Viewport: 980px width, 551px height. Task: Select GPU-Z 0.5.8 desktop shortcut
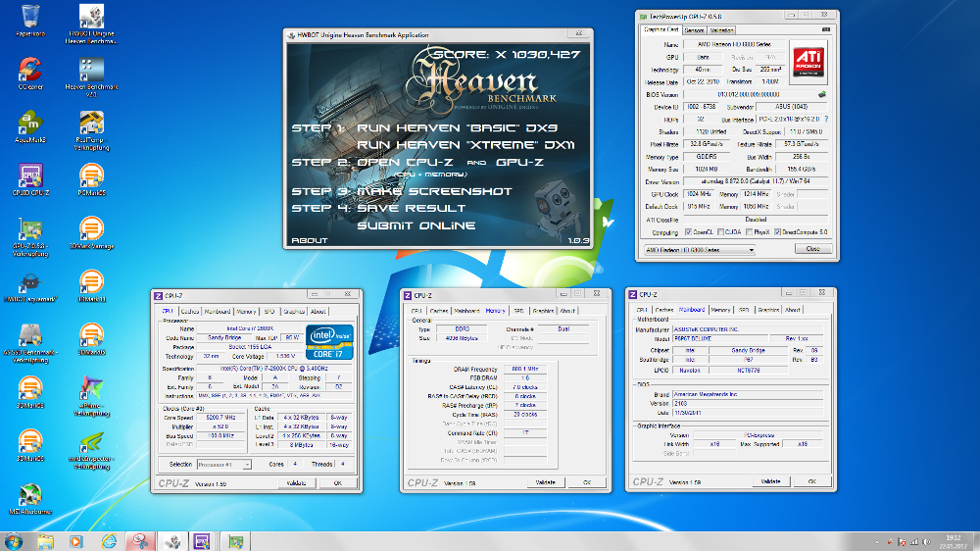30,236
